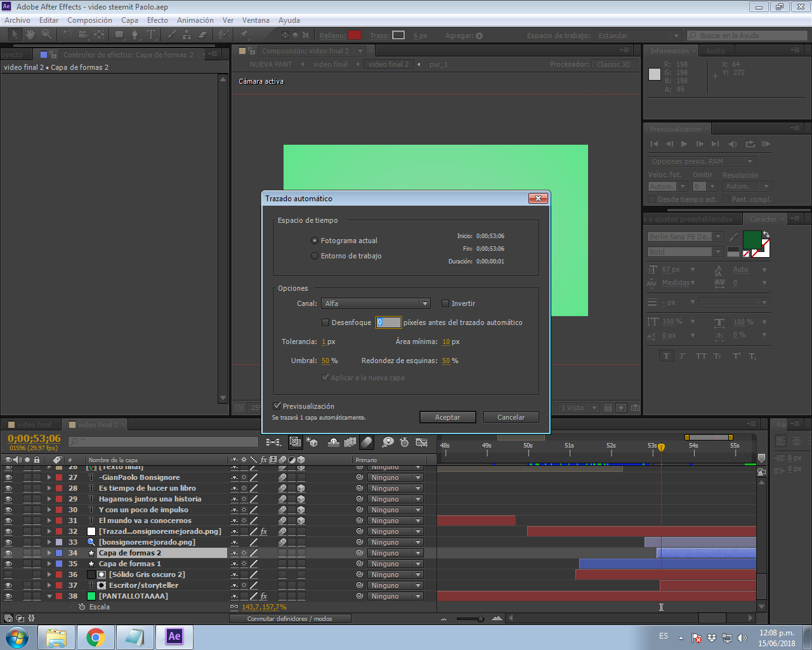Expand the Escritor/storyteller layer properties
Screen dimensions: 812x650
point(49,585)
